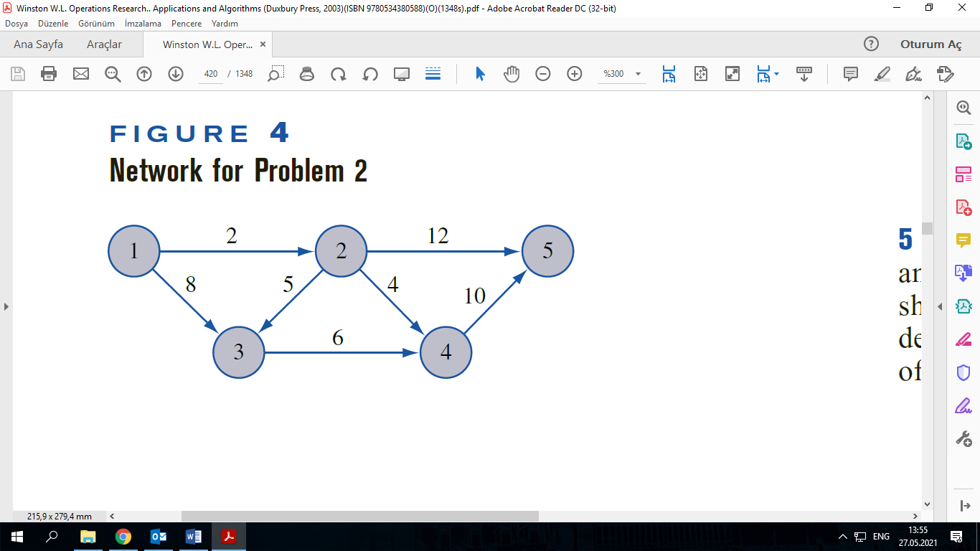Select the Hand tool
The width and height of the screenshot is (980, 551).
click(x=512, y=73)
